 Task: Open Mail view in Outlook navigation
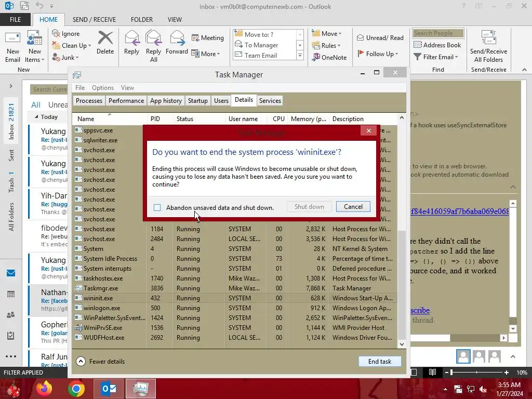11,273
